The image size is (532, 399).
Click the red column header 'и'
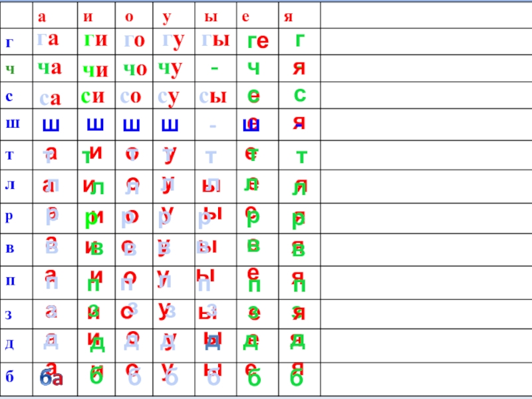[x=88, y=17]
